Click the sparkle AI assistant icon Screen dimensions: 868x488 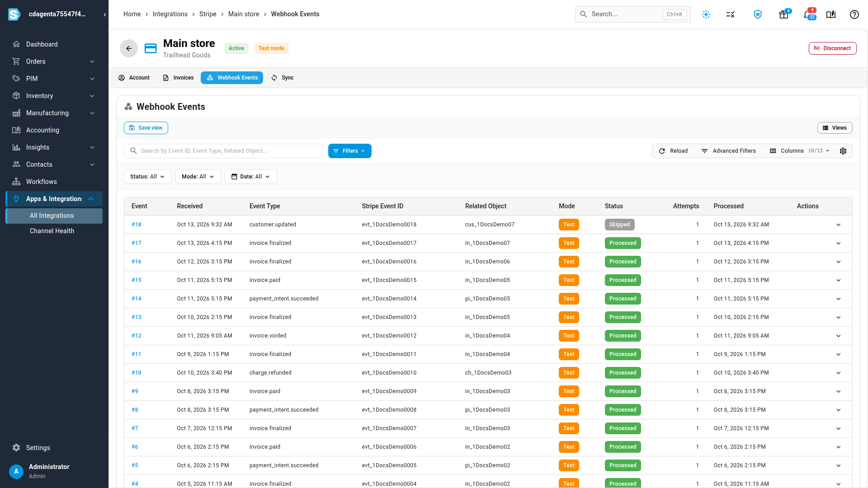pos(706,14)
